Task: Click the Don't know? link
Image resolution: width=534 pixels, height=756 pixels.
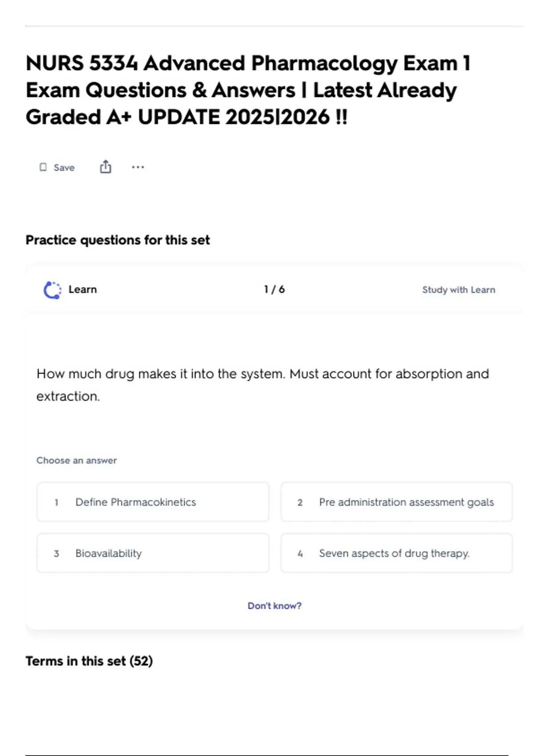Action: 275,606
